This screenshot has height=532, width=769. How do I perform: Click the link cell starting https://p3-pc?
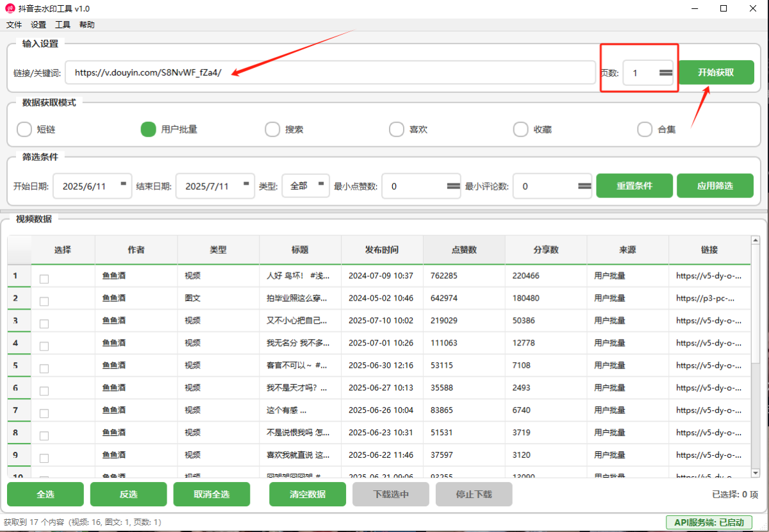[x=709, y=298]
